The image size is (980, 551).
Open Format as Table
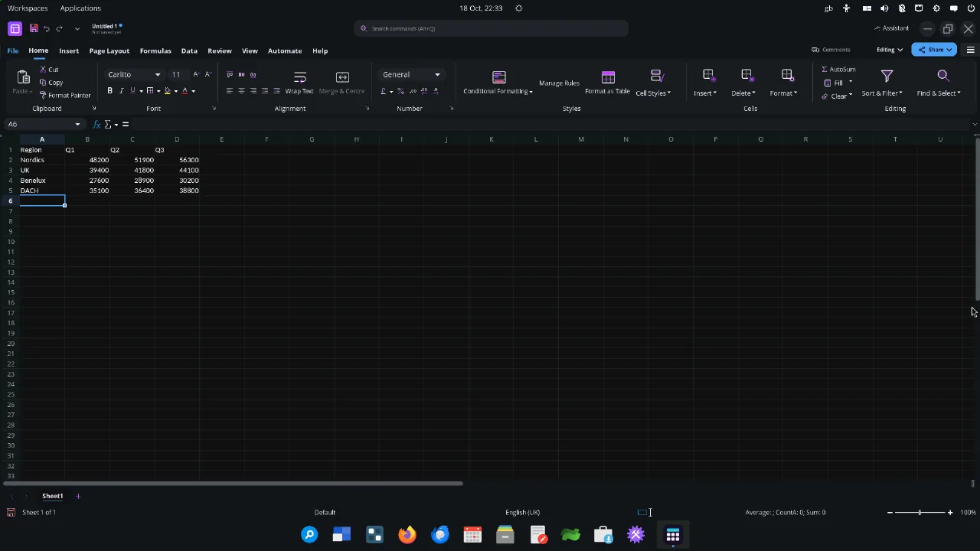[608, 83]
